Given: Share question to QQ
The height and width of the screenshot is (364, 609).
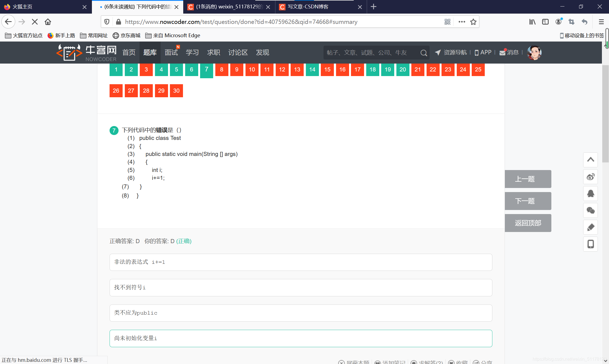Looking at the screenshot, I should [x=591, y=193].
